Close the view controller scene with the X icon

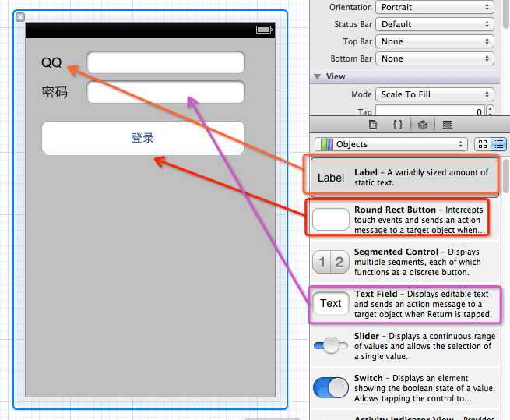pyautogui.click(x=20, y=17)
